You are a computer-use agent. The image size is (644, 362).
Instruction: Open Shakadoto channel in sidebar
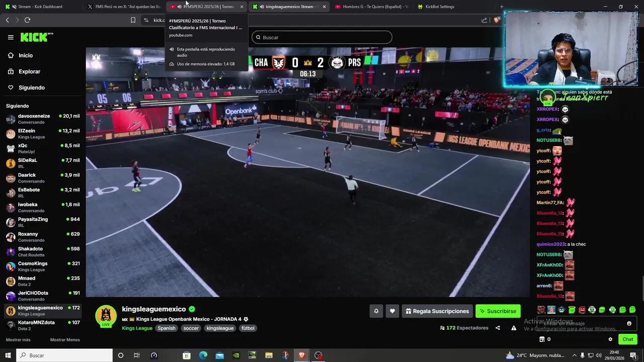[x=43, y=251]
